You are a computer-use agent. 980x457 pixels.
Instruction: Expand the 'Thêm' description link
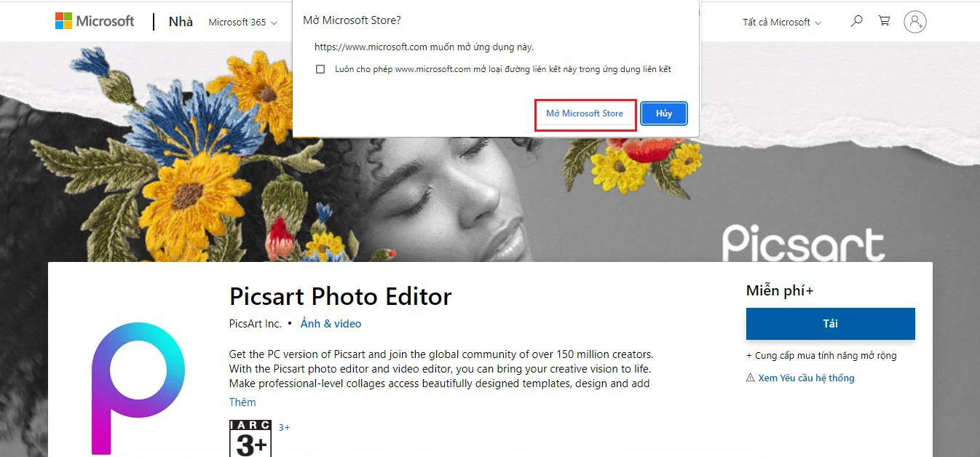point(242,402)
